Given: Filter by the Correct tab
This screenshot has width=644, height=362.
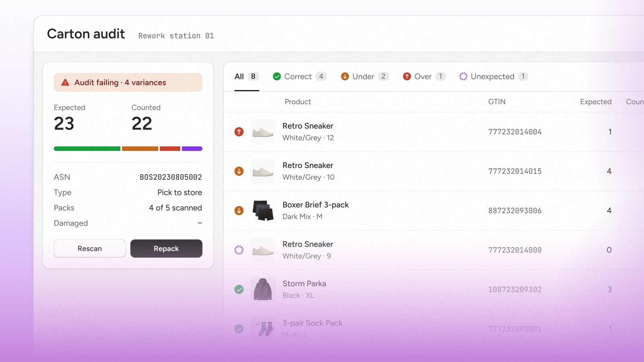Looking at the screenshot, I should [x=300, y=76].
